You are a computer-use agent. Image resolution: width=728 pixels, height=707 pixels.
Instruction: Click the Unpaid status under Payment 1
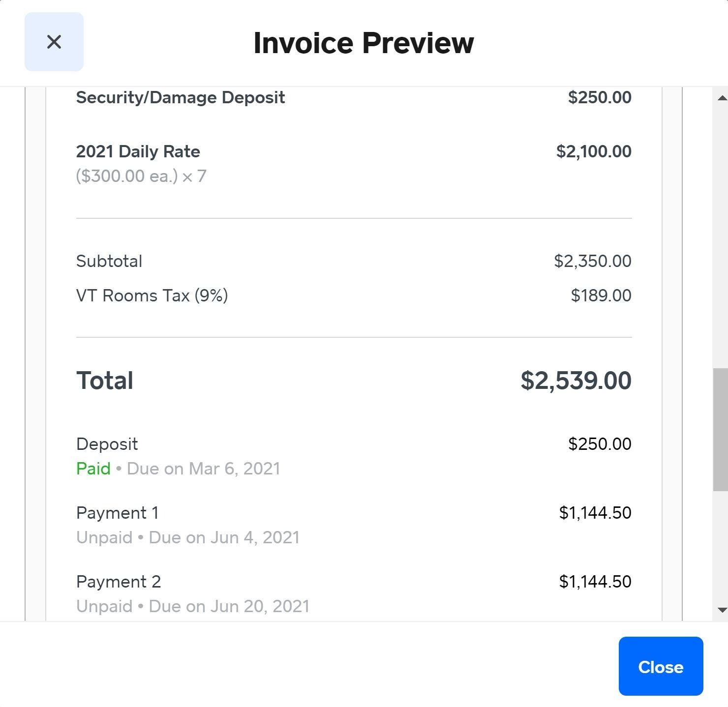(103, 537)
